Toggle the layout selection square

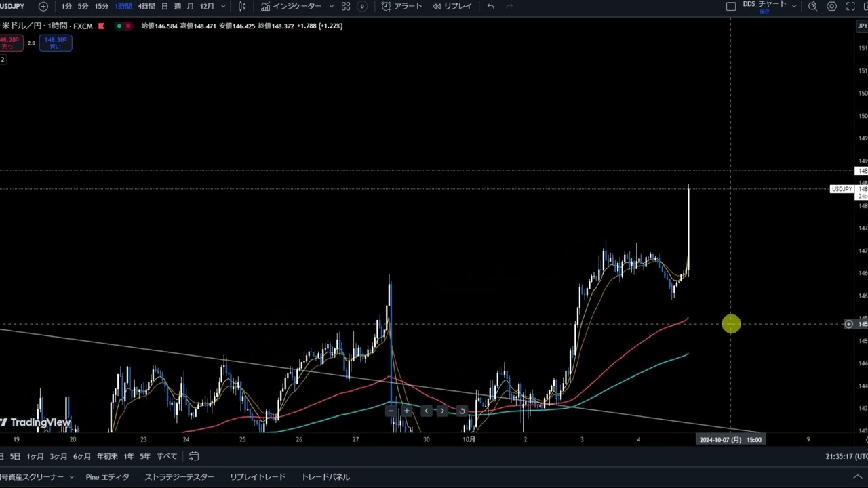click(x=731, y=6)
